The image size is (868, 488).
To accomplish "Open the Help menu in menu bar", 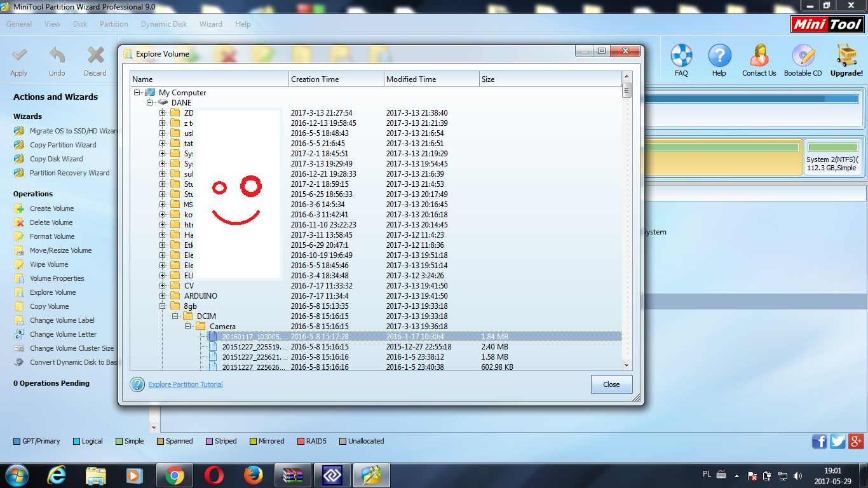I will (x=243, y=24).
